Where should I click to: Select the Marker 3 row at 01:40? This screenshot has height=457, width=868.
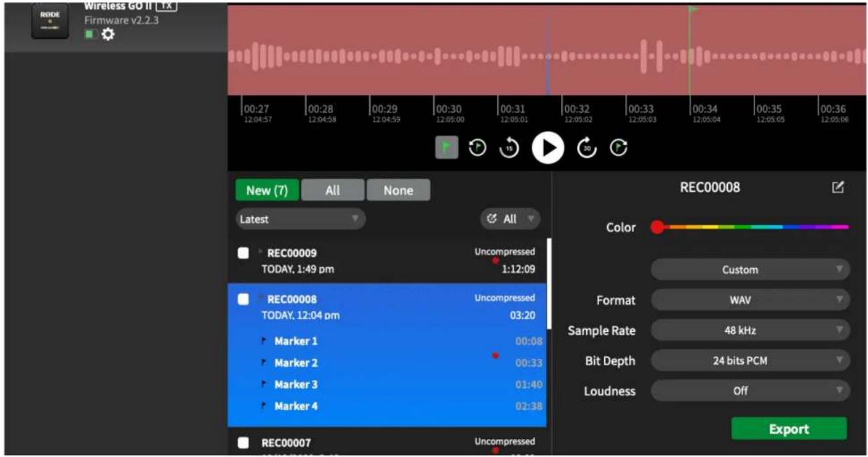pos(387,384)
